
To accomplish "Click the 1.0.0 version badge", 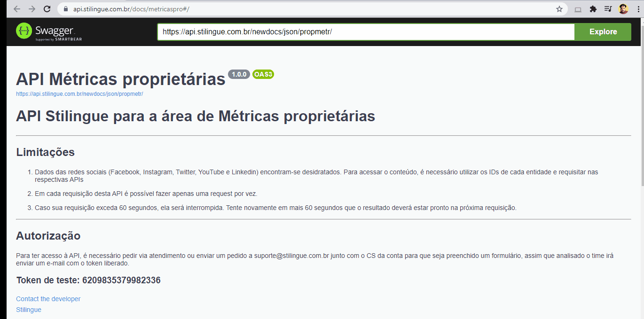I will click(239, 74).
